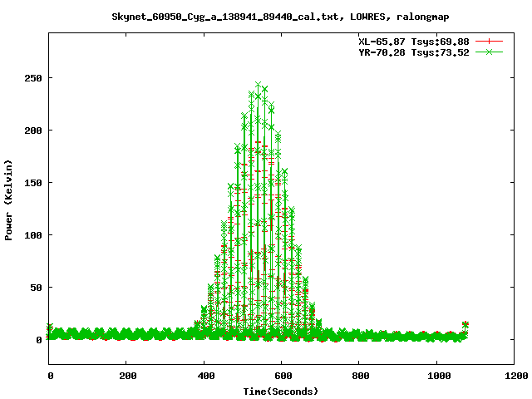Click the 150 tick label on y-axis
The width and height of the screenshot is (532, 399).
tap(32, 183)
